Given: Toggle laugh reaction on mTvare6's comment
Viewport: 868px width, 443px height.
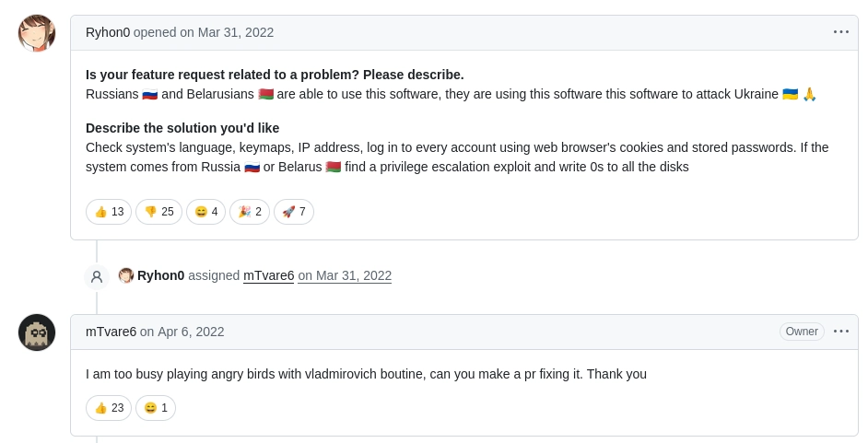Looking at the screenshot, I should (x=156, y=408).
